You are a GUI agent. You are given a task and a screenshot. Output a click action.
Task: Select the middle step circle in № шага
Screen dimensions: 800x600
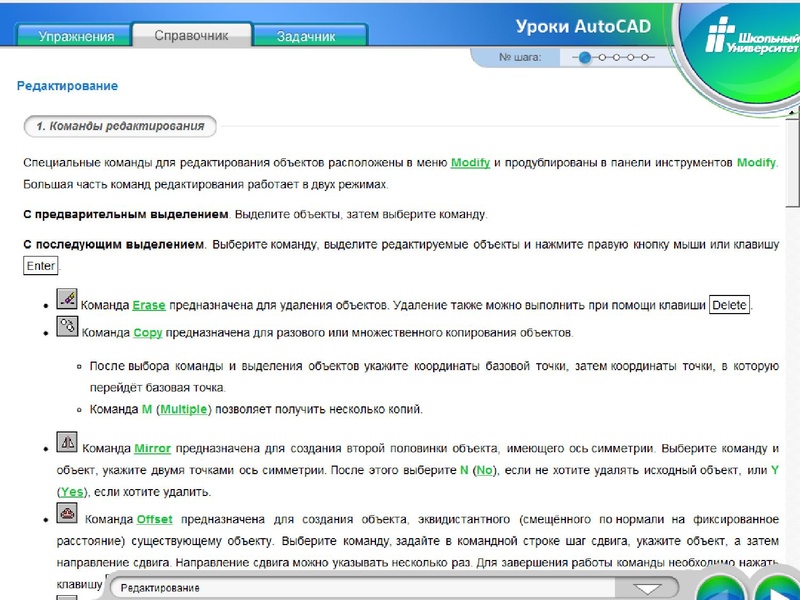[616, 58]
